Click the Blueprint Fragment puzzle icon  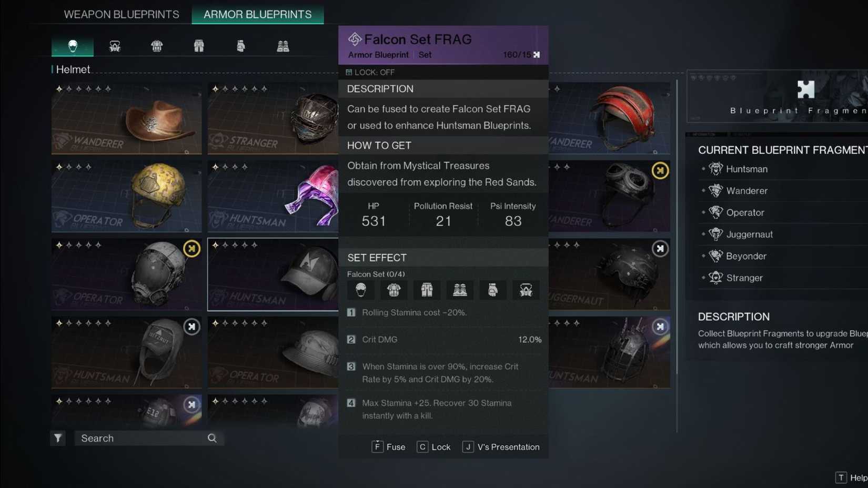coord(805,89)
